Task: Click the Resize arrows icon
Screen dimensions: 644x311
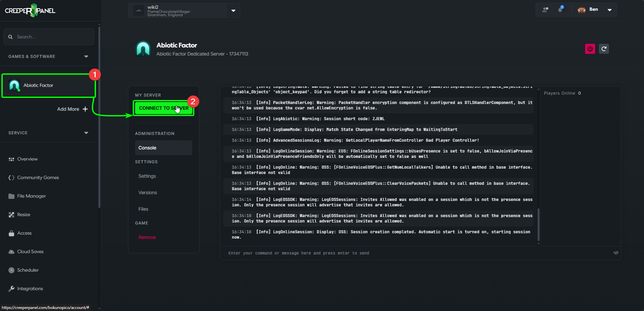Action: click(11, 215)
